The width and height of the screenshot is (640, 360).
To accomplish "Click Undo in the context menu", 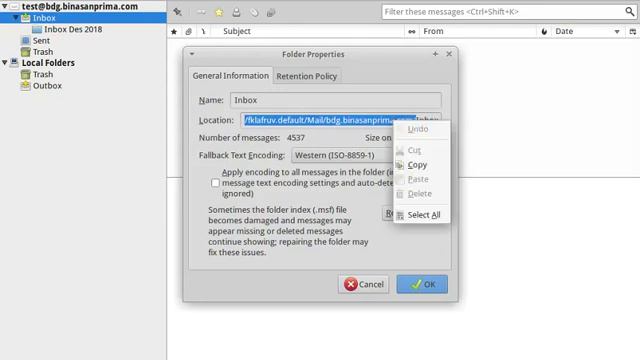I will [422, 129].
